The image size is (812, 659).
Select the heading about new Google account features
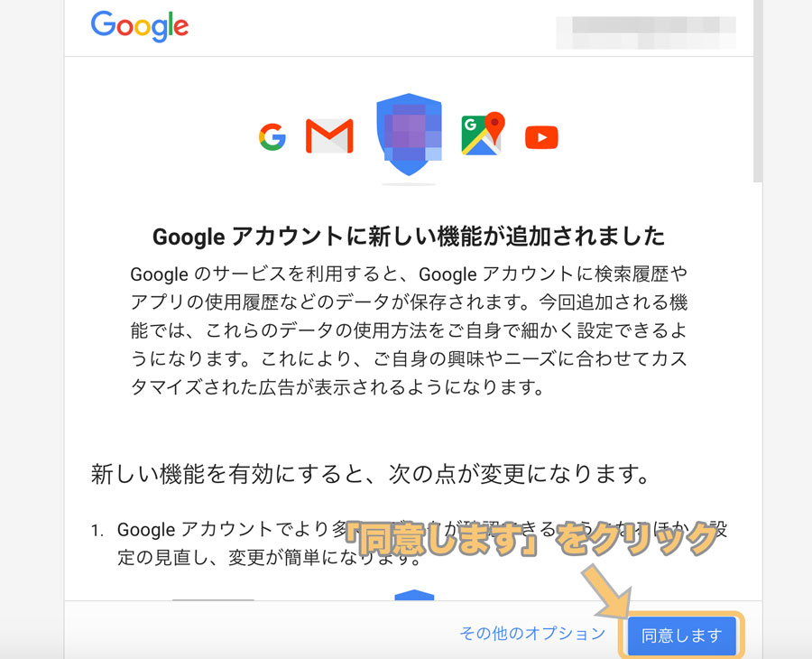[409, 237]
